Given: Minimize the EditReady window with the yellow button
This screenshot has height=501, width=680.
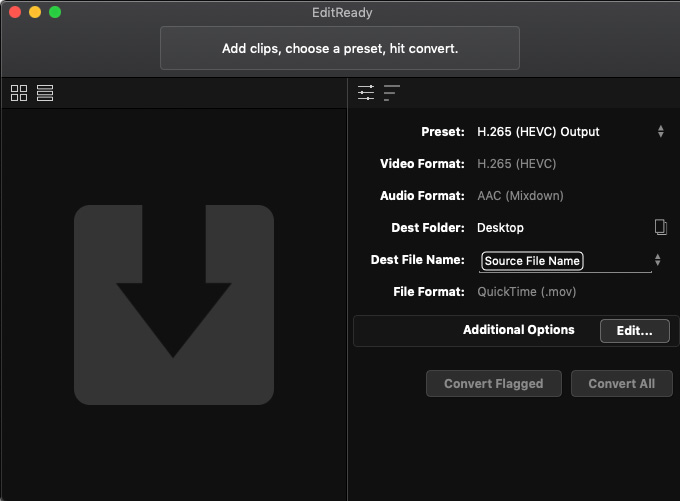Looking at the screenshot, I should (35, 12).
